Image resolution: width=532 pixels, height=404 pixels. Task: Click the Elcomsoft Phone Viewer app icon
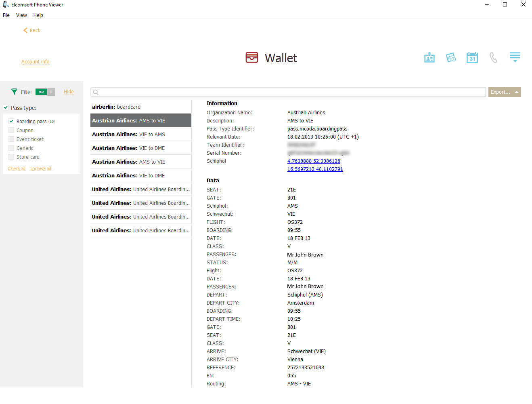click(x=6, y=5)
